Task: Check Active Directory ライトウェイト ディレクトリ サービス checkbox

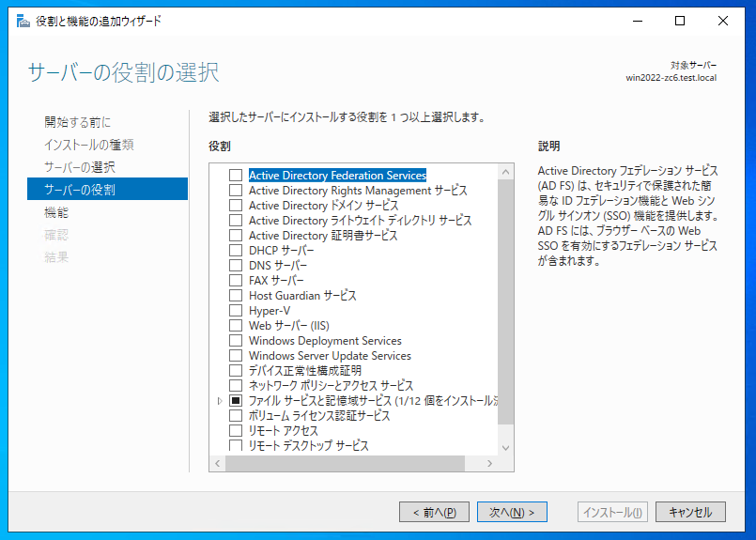Action: point(236,221)
